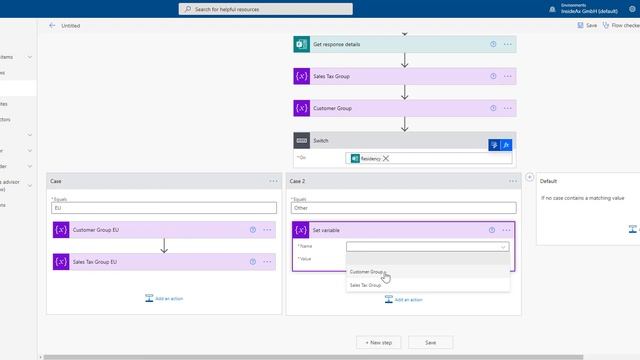Click the Case 2 Equals field containing Other
This screenshot has height=360, width=640.
point(404,208)
